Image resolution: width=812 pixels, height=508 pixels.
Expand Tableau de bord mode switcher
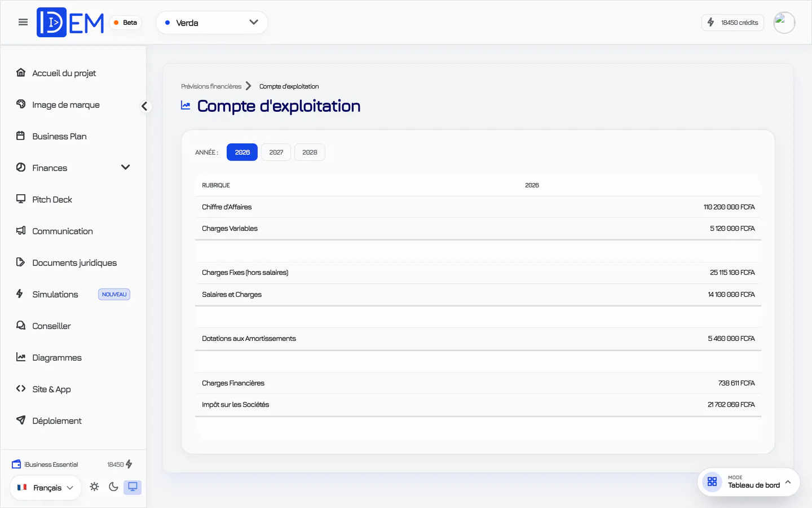pos(749,482)
